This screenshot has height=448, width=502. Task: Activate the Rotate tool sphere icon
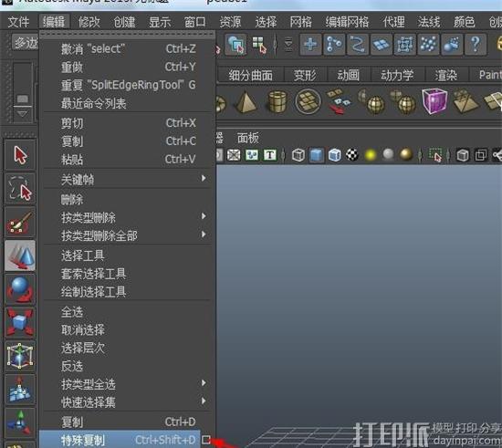20,289
